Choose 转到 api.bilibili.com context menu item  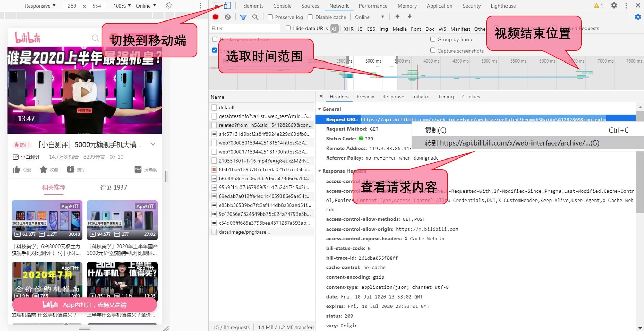(x=527, y=143)
